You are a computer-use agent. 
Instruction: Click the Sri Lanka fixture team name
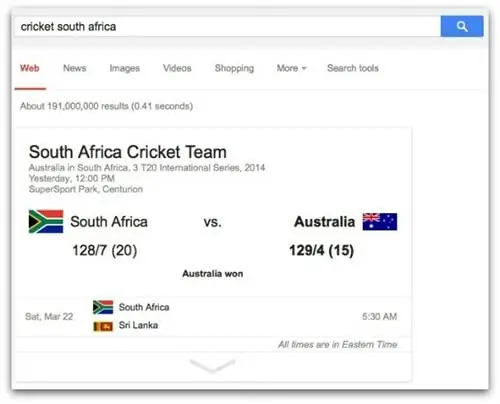pos(138,325)
